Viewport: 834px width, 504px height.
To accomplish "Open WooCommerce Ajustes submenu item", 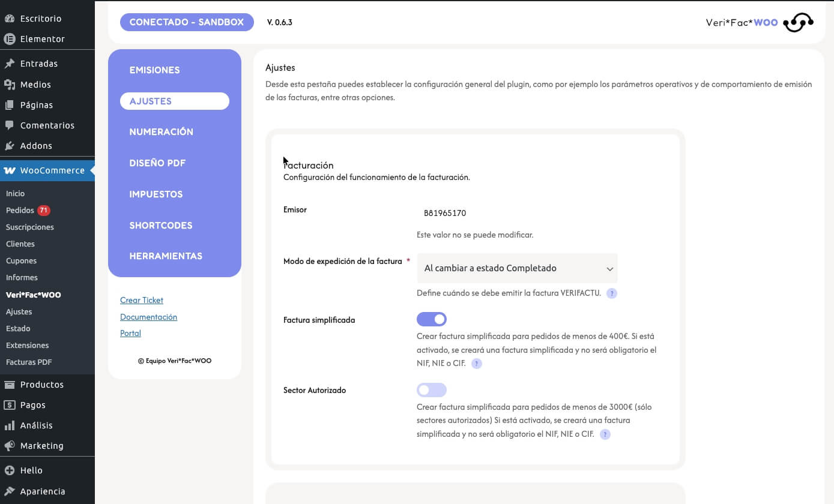I will [x=19, y=312].
